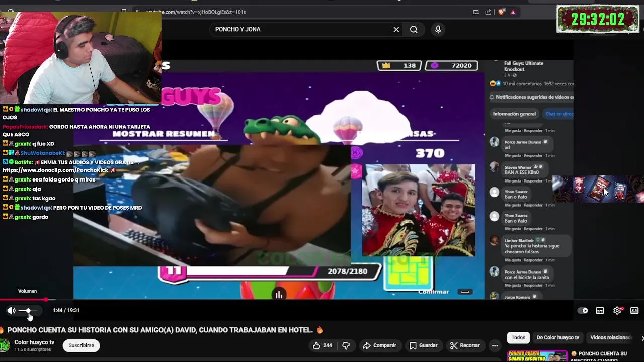The height and width of the screenshot is (362, 644).
Task: Save video with the Guardar button
Action: 423,345
